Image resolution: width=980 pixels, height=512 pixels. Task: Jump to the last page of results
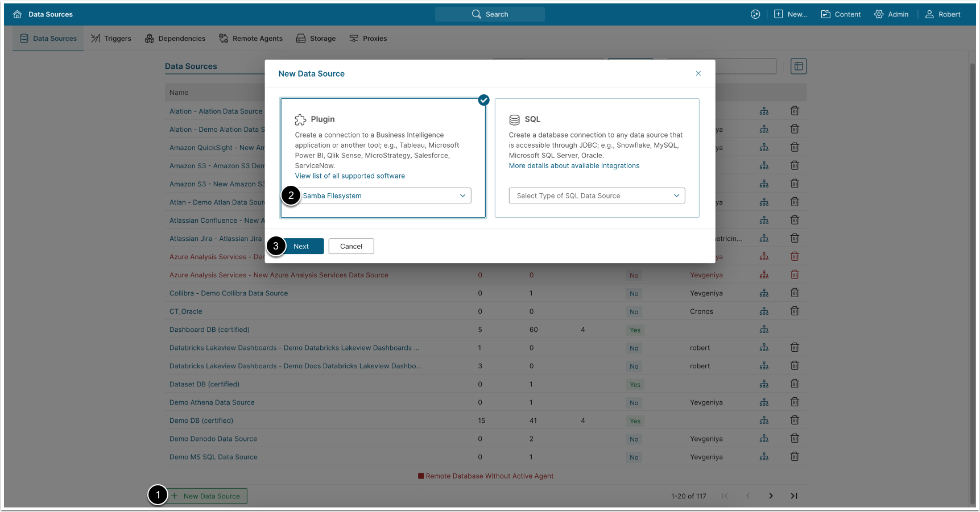794,496
